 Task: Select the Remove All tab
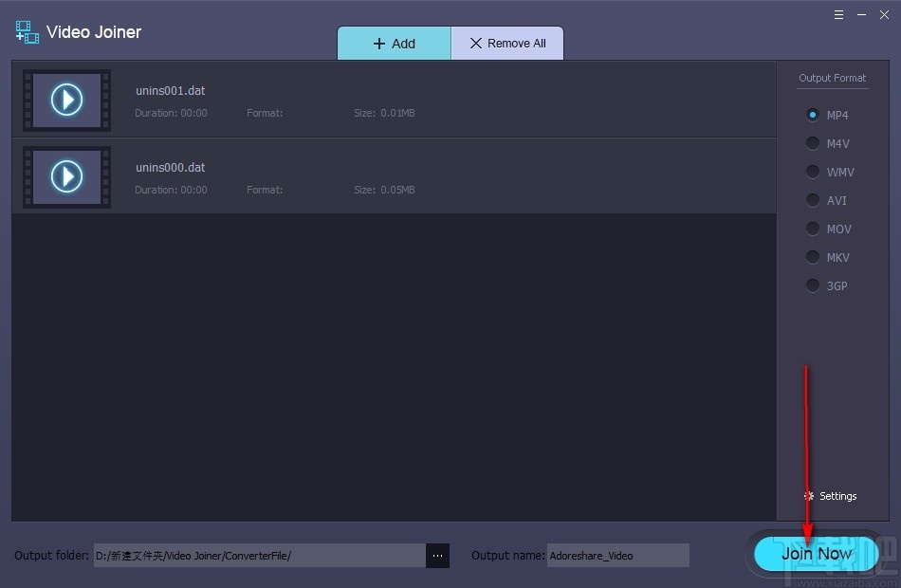point(507,43)
